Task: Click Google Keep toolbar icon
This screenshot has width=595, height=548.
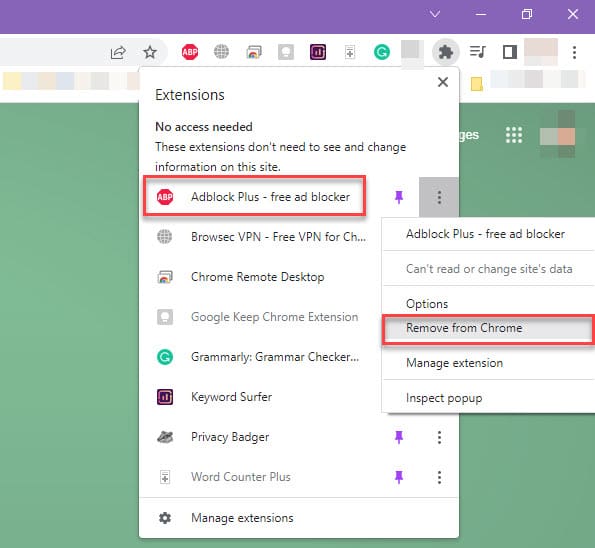Action: point(286,52)
